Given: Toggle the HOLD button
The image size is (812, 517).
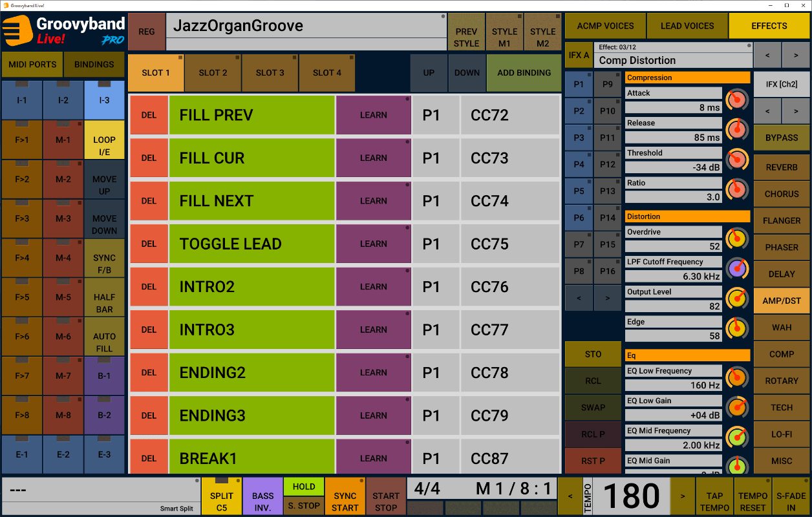Looking at the screenshot, I should pos(303,487).
